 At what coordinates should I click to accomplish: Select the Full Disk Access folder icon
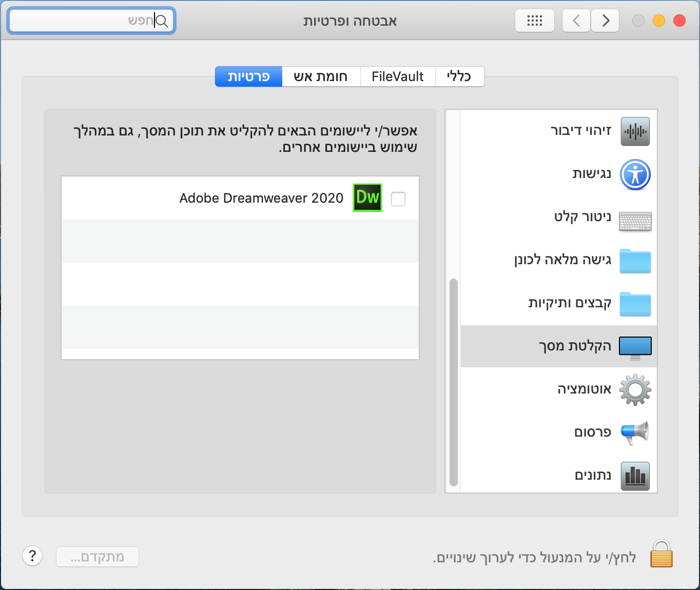coord(635,261)
